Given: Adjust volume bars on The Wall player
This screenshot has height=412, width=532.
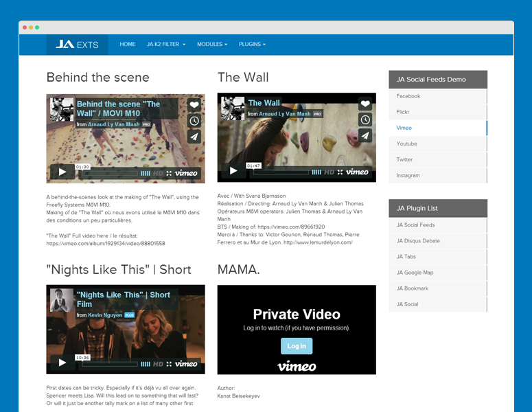Looking at the screenshot, I should (x=316, y=172).
